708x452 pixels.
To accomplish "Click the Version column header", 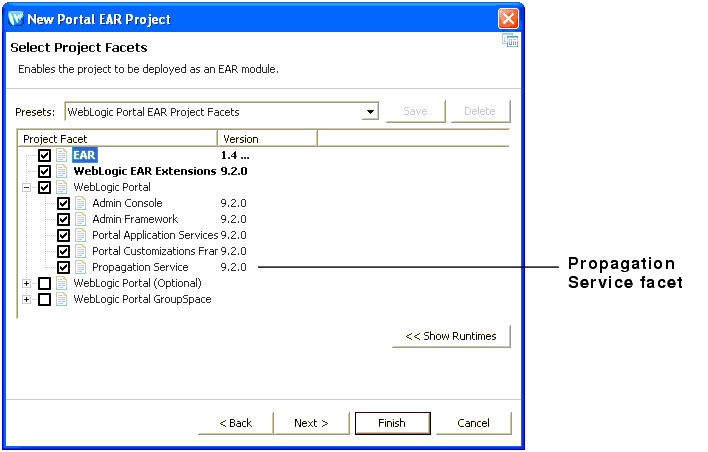I will (267, 139).
